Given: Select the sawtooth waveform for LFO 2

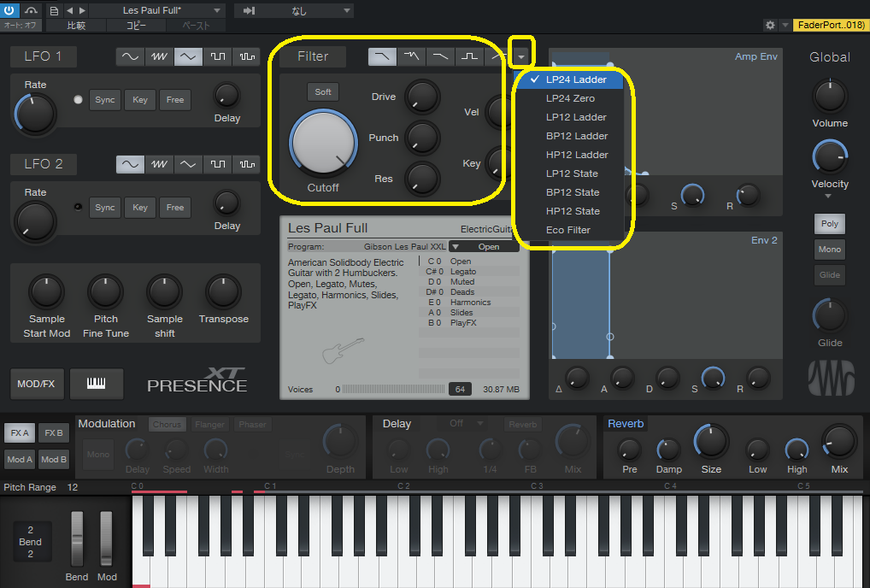Looking at the screenshot, I should coord(159,164).
